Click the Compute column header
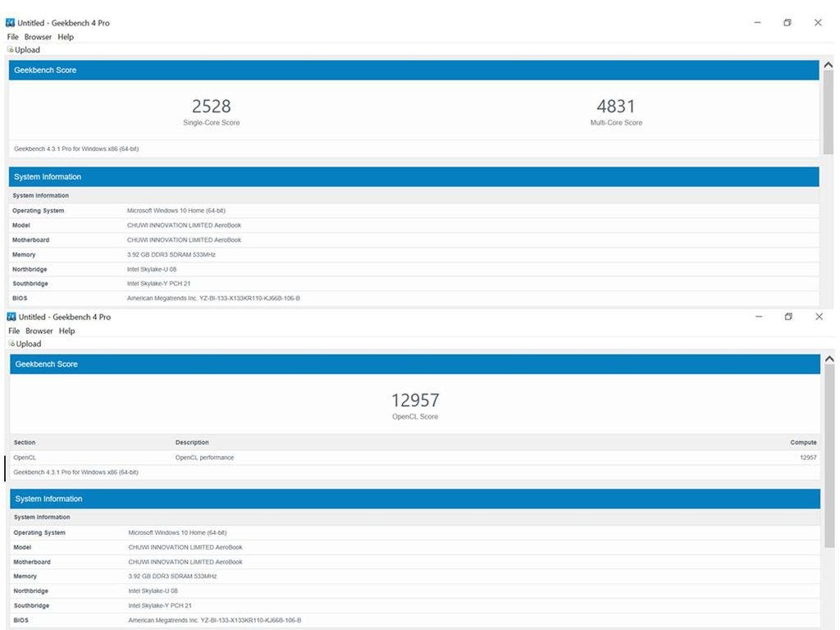The height and width of the screenshot is (630, 840). (x=803, y=442)
